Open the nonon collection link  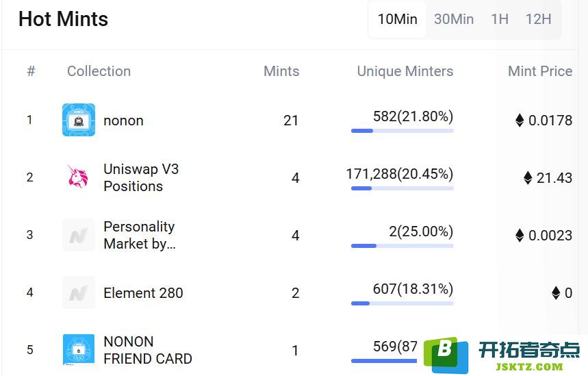[x=123, y=121]
